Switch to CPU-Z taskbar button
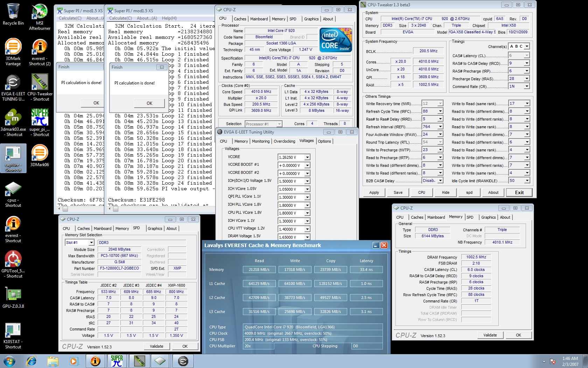Screen dimensions: 588x368 (x=161, y=361)
